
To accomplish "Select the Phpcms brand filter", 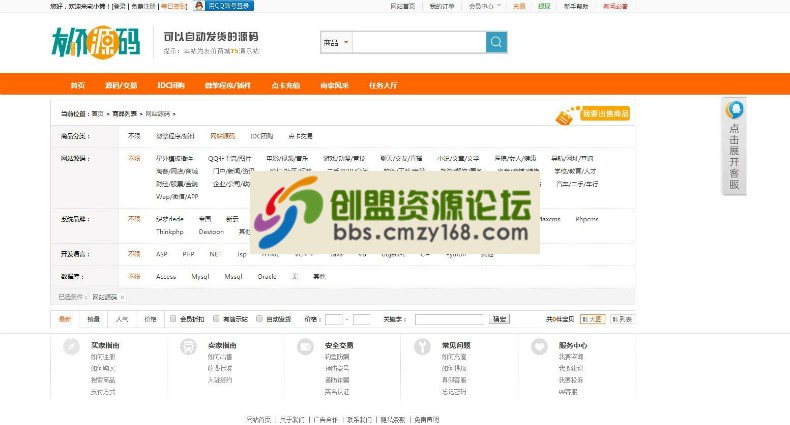I will (587, 219).
